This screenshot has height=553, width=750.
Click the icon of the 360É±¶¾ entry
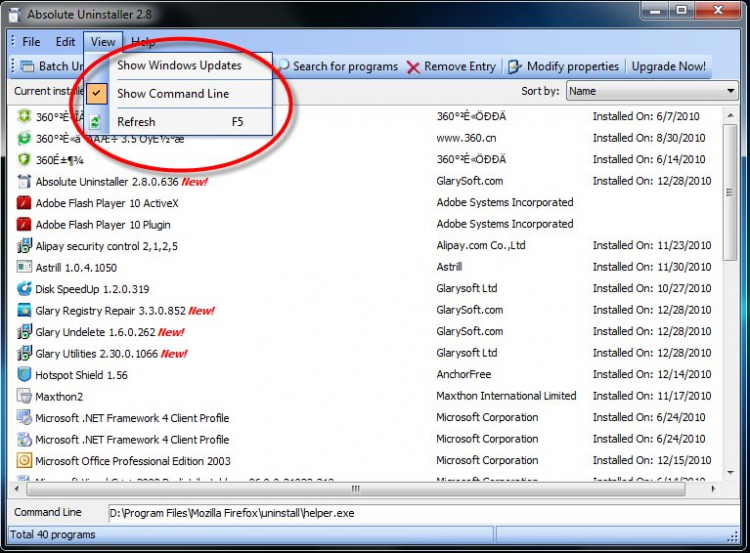[24, 160]
